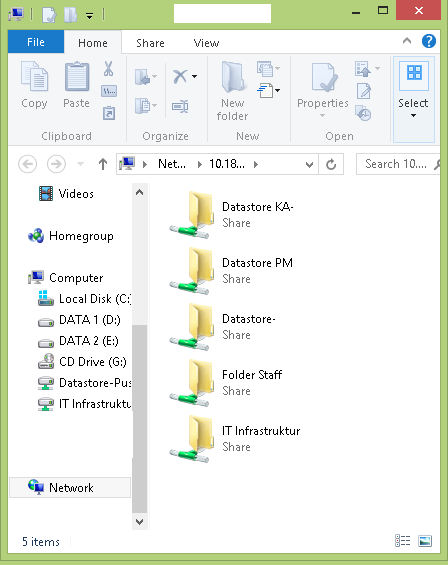Click the Cut scissors icon
The image size is (448, 565).
(x=108, y=69)
